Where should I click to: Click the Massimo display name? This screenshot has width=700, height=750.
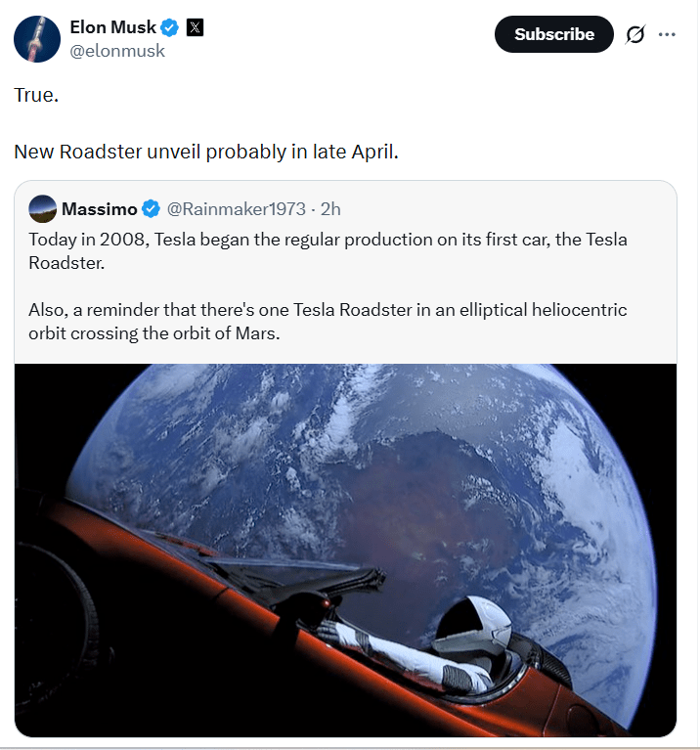[x=99, y=208]
